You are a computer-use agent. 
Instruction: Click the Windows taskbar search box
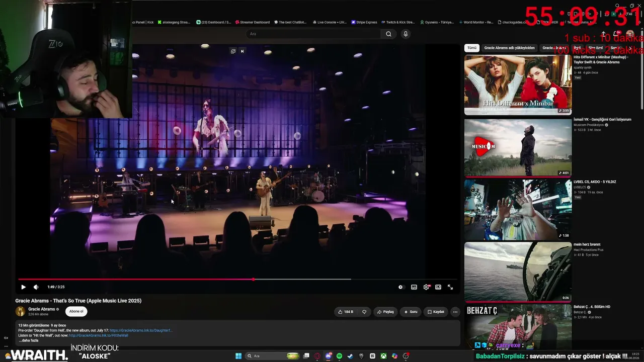point(273,356)
